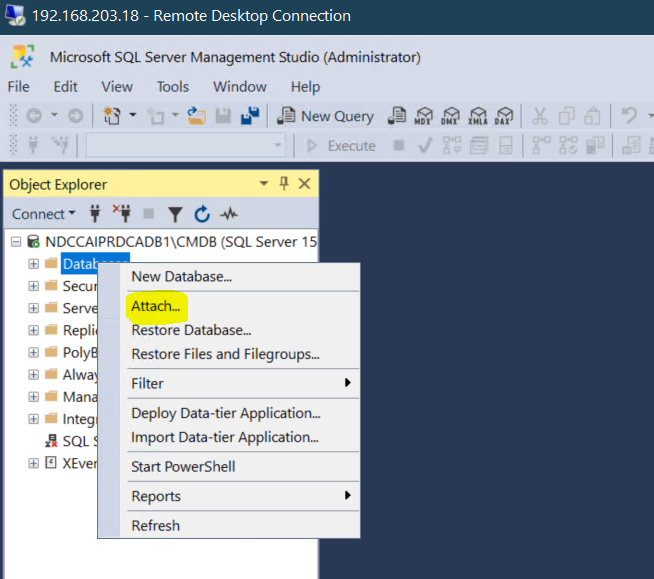Expand the Security folder node
Screen dimensions: 654x579
(x=33, y=286)
